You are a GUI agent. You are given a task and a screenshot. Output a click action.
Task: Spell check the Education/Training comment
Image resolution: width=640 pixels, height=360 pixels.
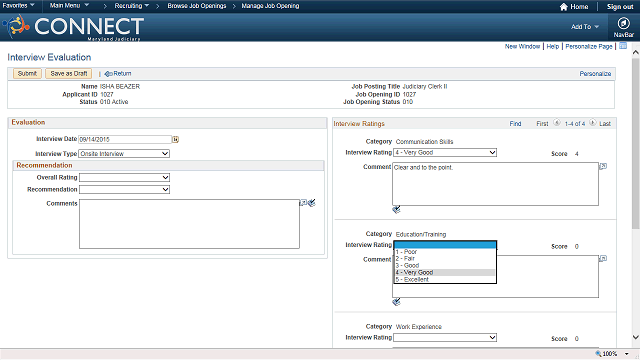396,302
